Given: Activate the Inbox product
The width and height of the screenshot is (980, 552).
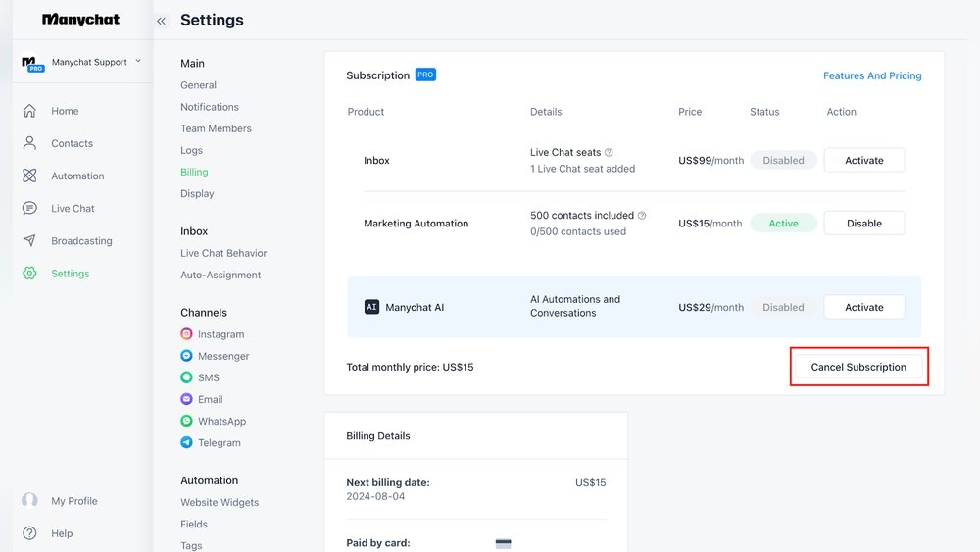Looking at the screenshot, I should [863, 160].
